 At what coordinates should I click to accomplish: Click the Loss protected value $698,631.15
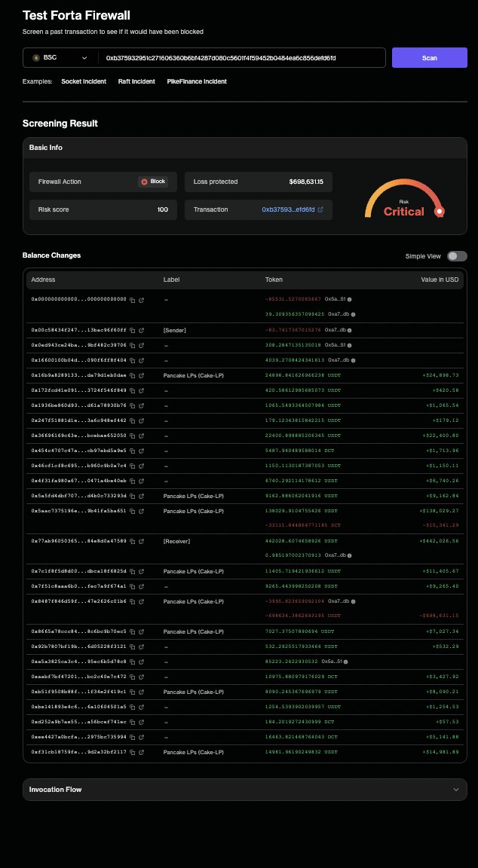[306, 182]
